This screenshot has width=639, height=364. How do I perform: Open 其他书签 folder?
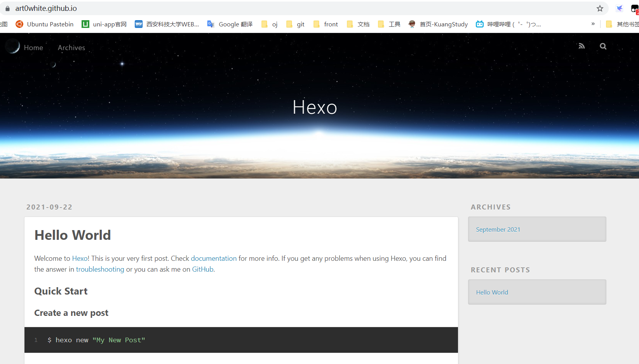tap(622, 24)
